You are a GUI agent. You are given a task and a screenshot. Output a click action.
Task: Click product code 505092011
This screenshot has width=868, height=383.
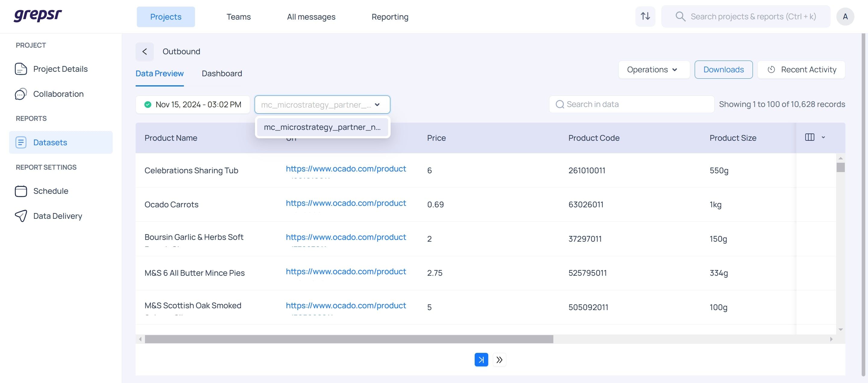(x=588, y=308)
